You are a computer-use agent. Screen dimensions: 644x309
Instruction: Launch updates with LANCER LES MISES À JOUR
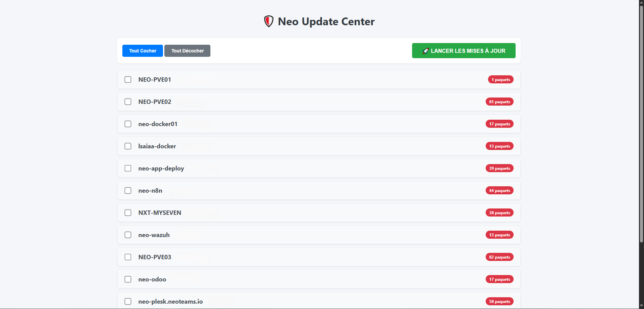coord(464,51)
